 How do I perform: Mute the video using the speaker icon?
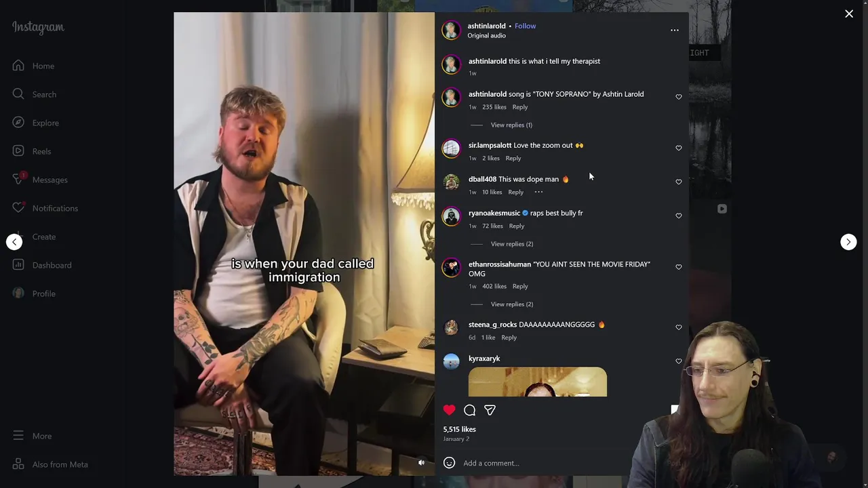(x=421, y=463)
